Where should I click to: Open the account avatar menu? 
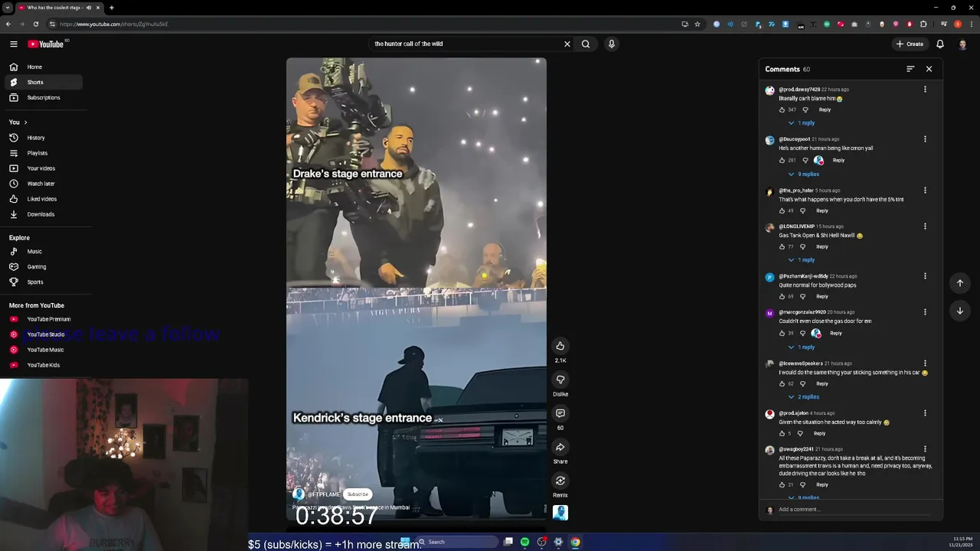point(962,44)
